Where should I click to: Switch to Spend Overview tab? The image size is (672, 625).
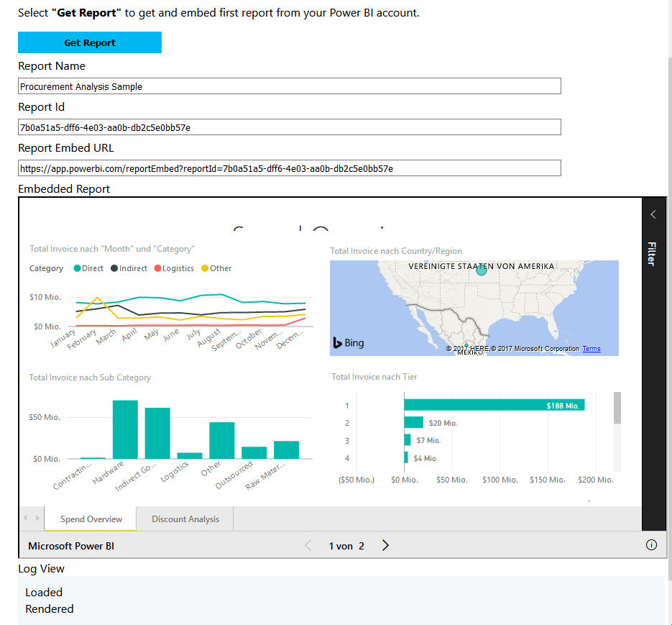click(91, 519)
